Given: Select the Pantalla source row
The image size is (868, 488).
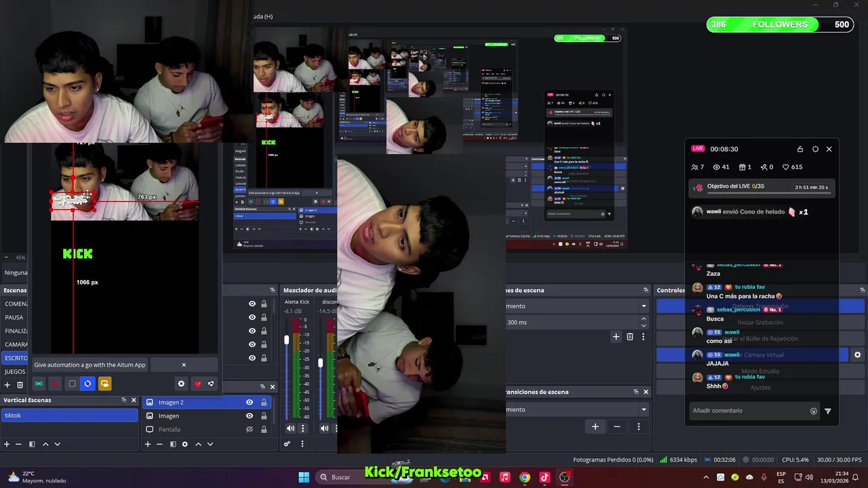Looking at the screenshot, I should pyautogui.click(x=207, y=429).
